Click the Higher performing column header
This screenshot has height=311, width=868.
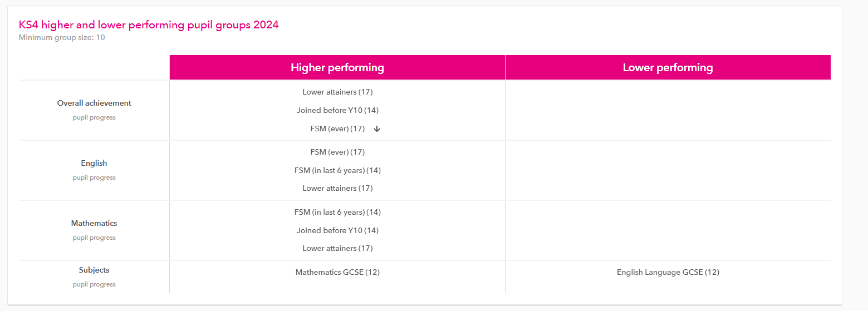[x=337, y=67]
